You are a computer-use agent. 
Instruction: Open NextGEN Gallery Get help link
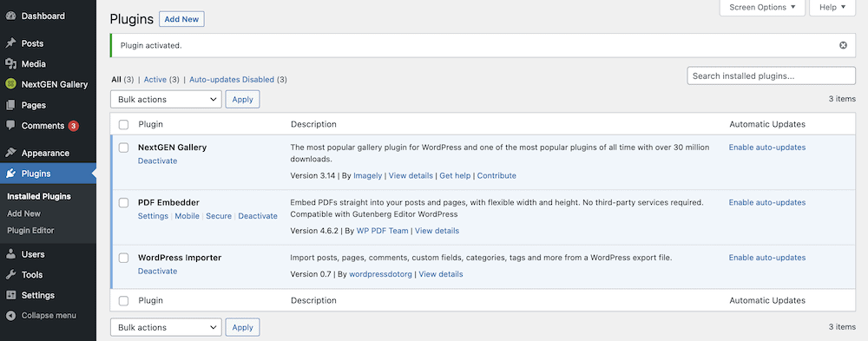pos(455,175)
